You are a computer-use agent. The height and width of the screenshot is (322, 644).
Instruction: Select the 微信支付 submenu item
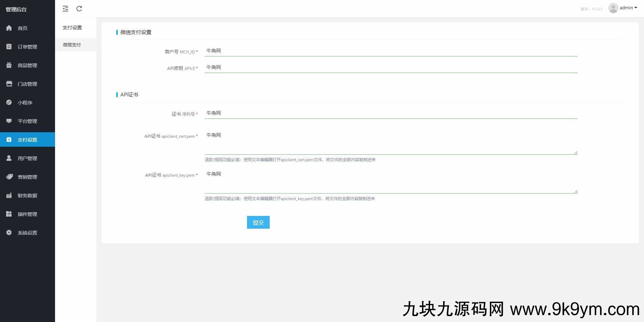coord(72,45)
